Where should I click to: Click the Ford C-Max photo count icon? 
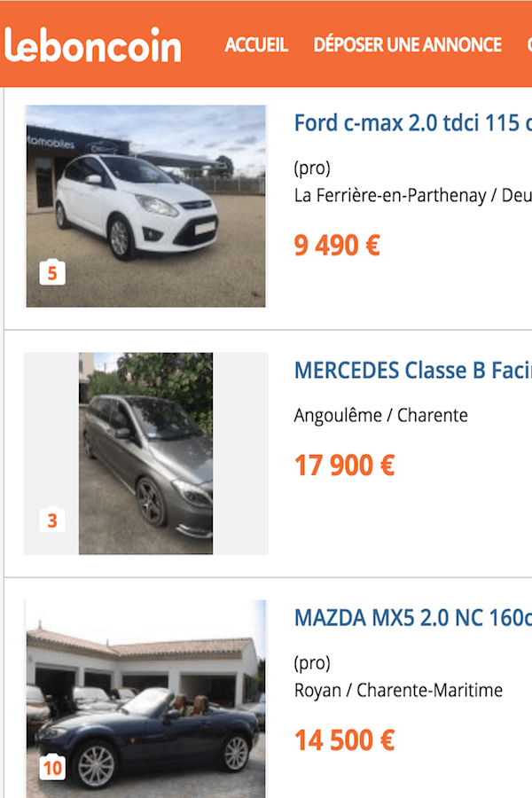[x=52, y=273]
